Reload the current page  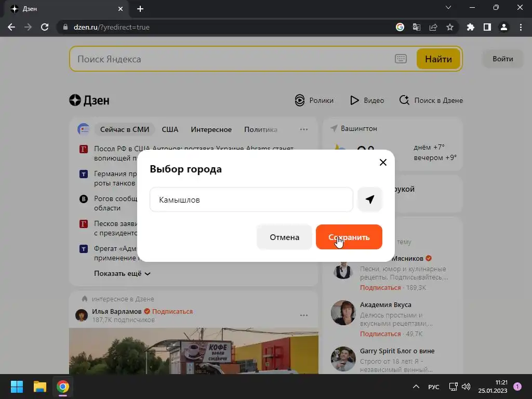[x=45, y=27]
